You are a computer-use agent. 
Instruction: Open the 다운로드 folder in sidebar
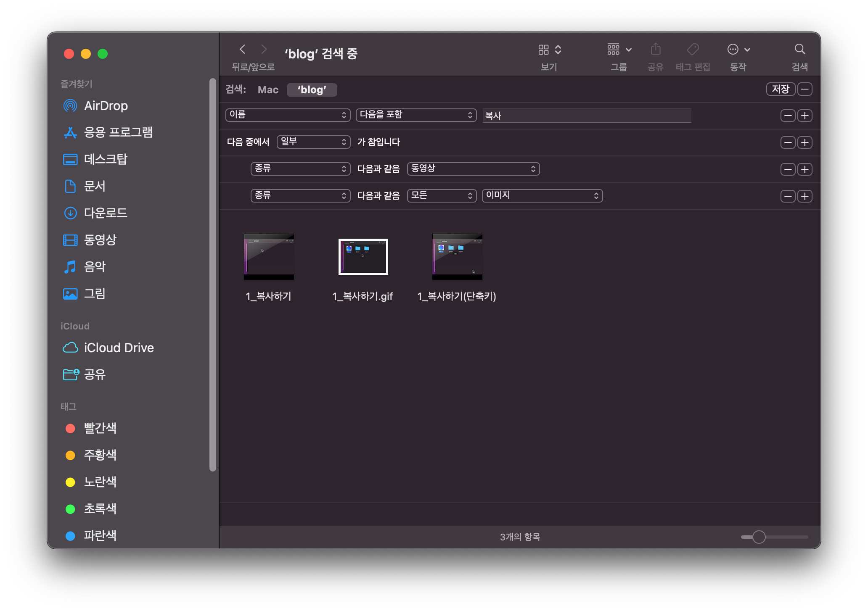point(105,213)
